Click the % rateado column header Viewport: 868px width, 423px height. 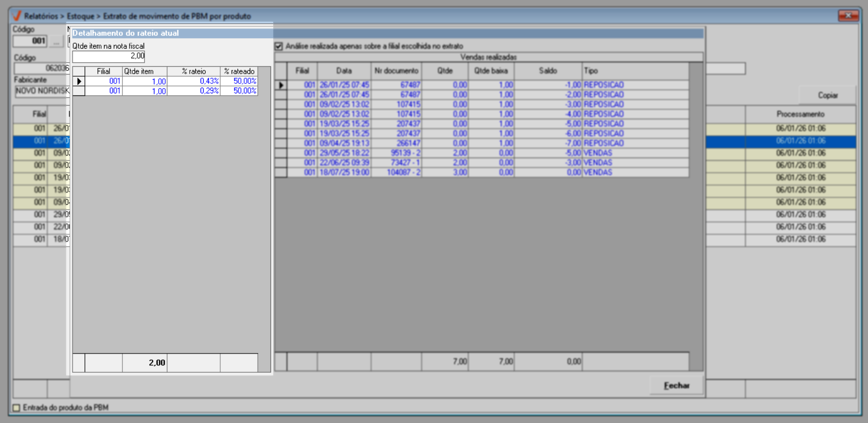point(239,72)
